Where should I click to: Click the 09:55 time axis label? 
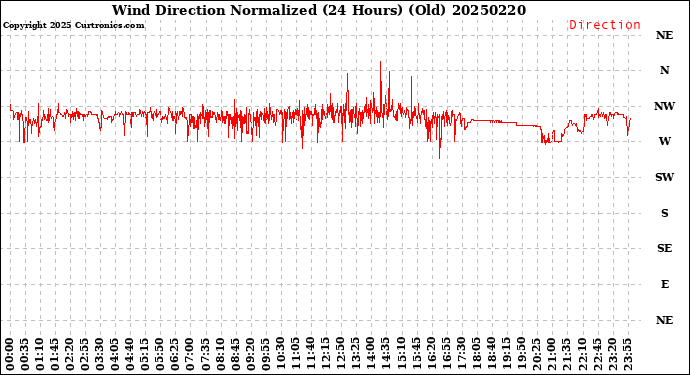point(265,355)
